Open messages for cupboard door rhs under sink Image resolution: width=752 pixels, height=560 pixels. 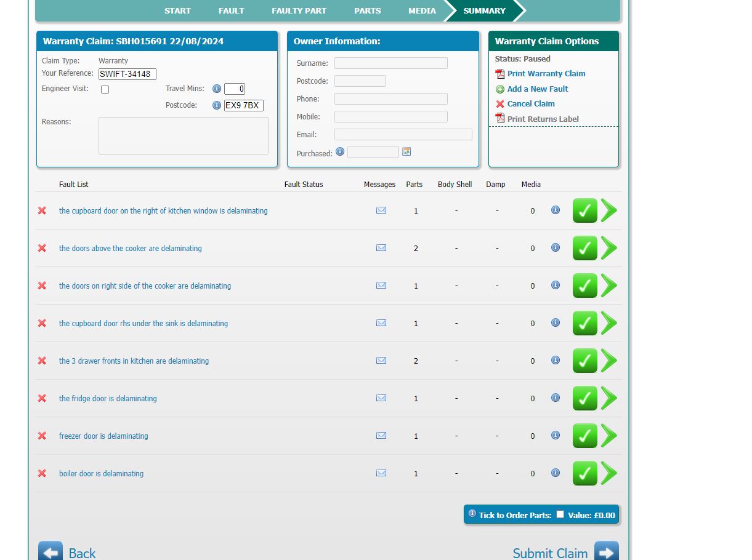click(381, 323)
